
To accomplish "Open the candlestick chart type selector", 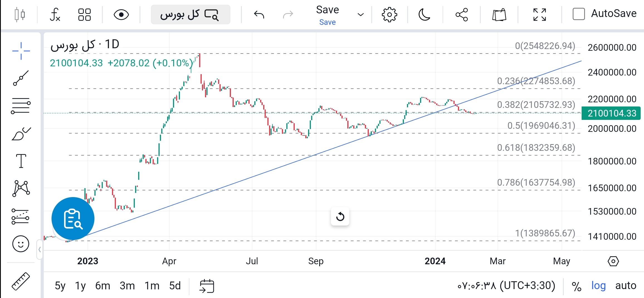I will [x=19, y=14].
